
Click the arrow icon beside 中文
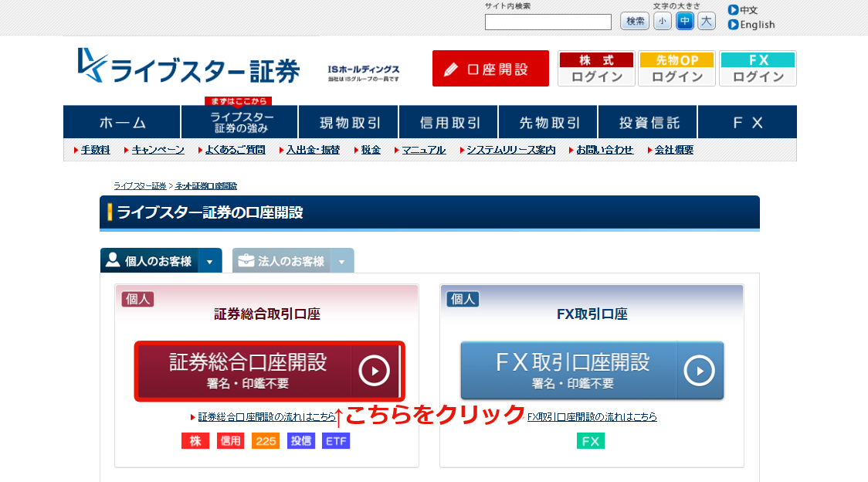pyautogui.click(x=733, y=10)
